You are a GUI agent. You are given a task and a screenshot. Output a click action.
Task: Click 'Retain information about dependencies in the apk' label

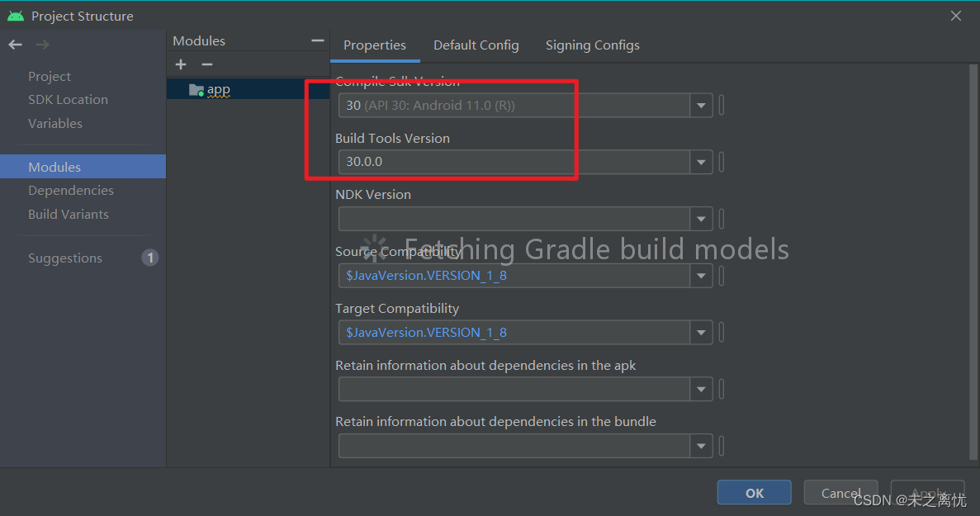485,365
